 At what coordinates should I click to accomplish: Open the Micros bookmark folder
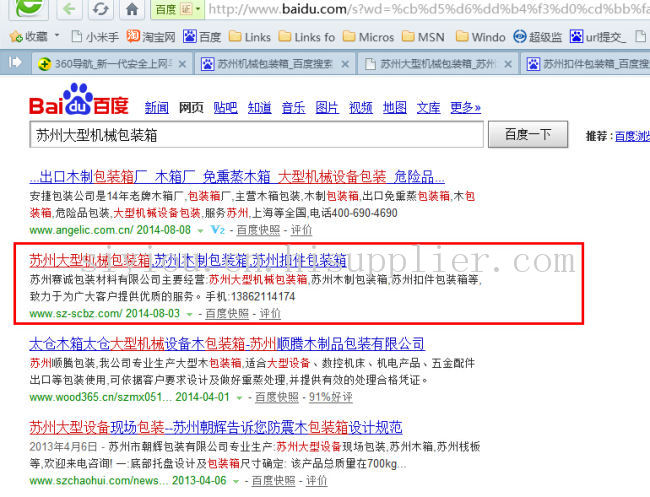point(369,37)
